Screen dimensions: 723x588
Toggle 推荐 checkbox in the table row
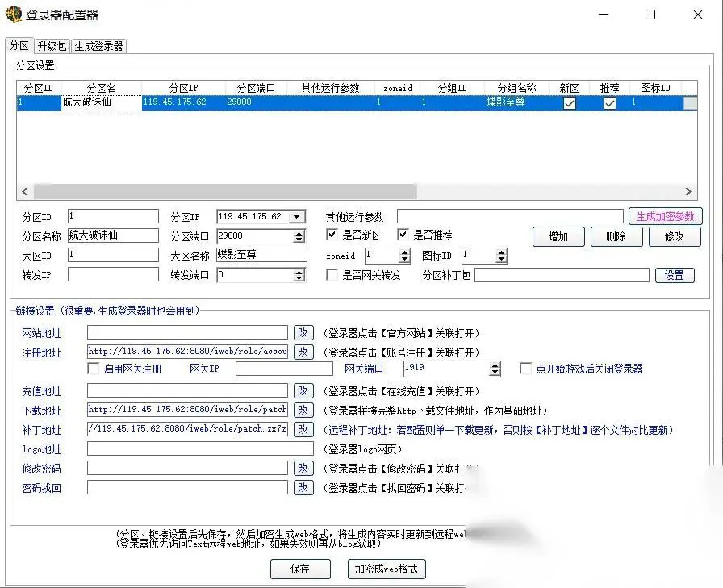click(x=609, y=103)
